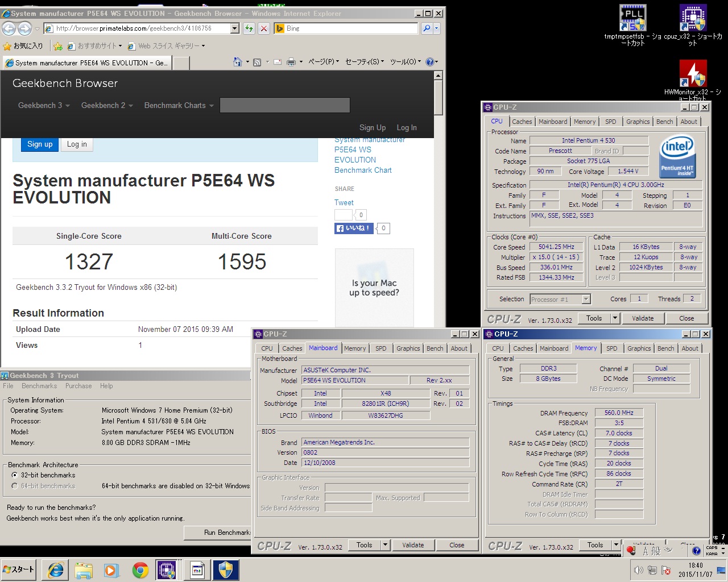Image resolution: width=728 pixels, height=582 pixels.
Task: Open Caches tab in top CPU-Z window
Action: click(x=522, y=122)
